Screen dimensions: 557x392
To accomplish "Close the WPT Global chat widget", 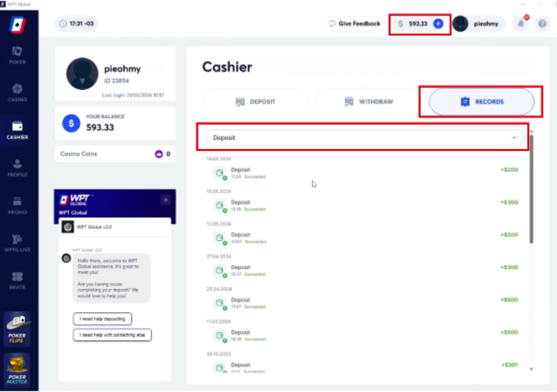I will pyautogui.click(x=166, y=200).
